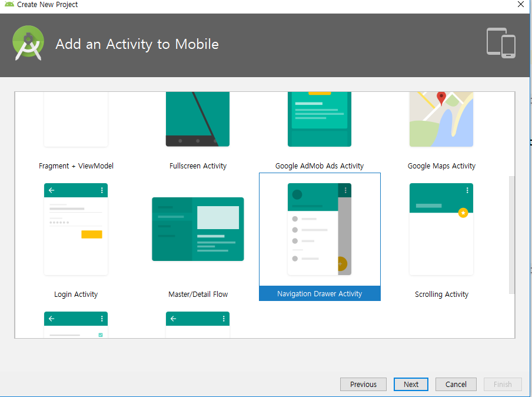Pick the Scrolling Activity template thumbnail

(x=441, y=229)
